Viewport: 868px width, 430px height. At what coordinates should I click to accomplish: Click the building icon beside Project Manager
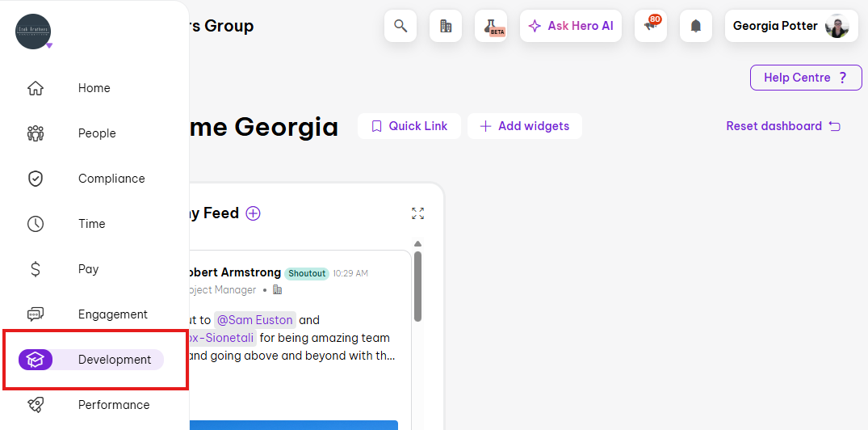pos(277,290)
